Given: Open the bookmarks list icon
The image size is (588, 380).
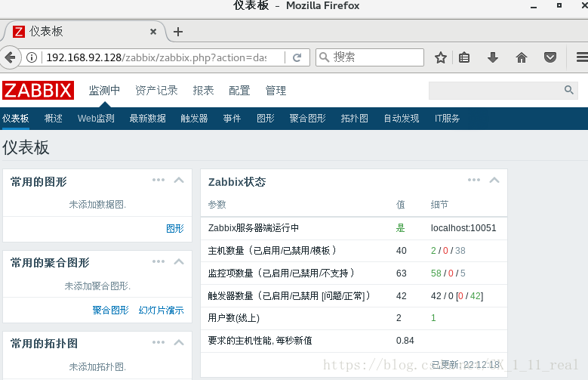Looking at the screenshot, I should coord(464,57).
